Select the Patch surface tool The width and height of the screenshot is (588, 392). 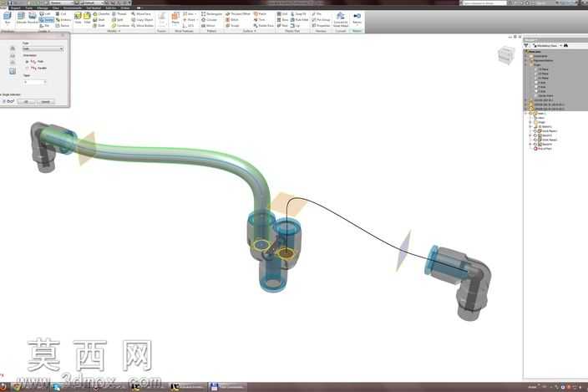tap(260, 14)
